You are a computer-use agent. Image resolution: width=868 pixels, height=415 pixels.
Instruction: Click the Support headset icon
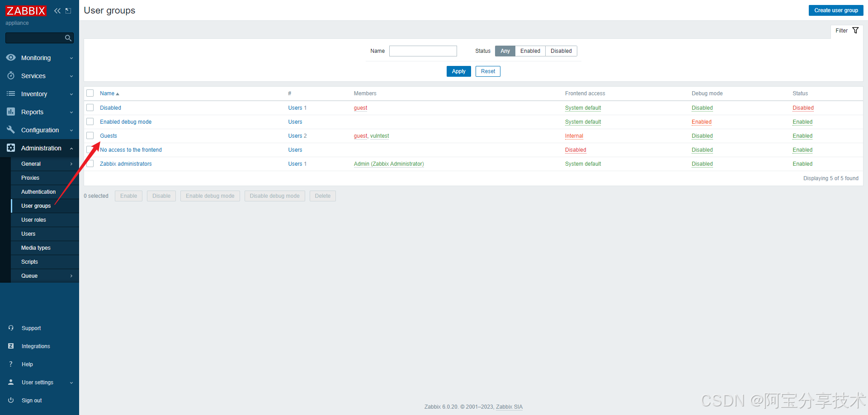11,328
